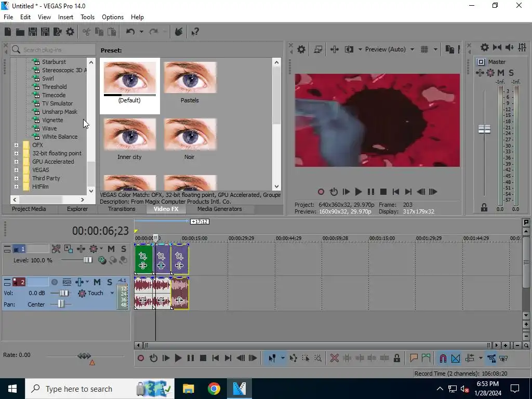Viewport: 532px width, 399px height.
Task: Switch to Transitions tab
Action: pos(122,209)
